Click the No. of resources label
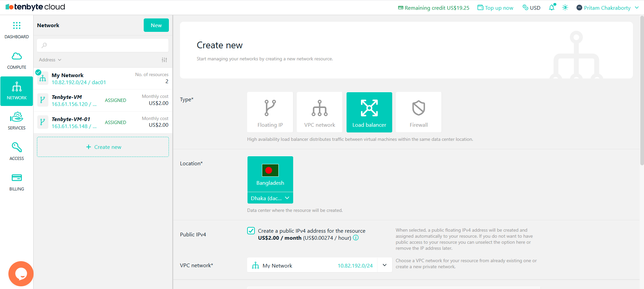This screenshot has width=644, height=289. tap(152, 74)
